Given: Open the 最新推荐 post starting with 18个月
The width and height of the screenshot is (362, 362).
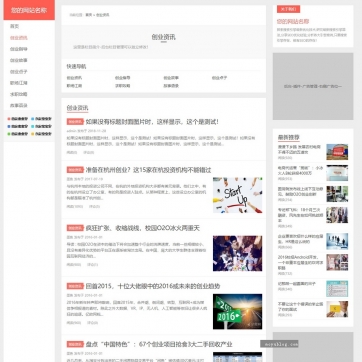Looking at the screenshot, I should pyautogui.click(x=300, y=215).
